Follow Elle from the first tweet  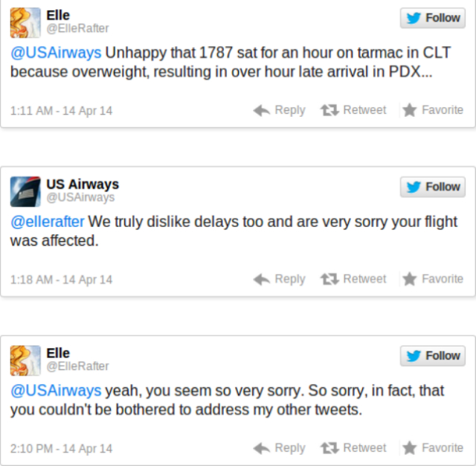point(433,18)
